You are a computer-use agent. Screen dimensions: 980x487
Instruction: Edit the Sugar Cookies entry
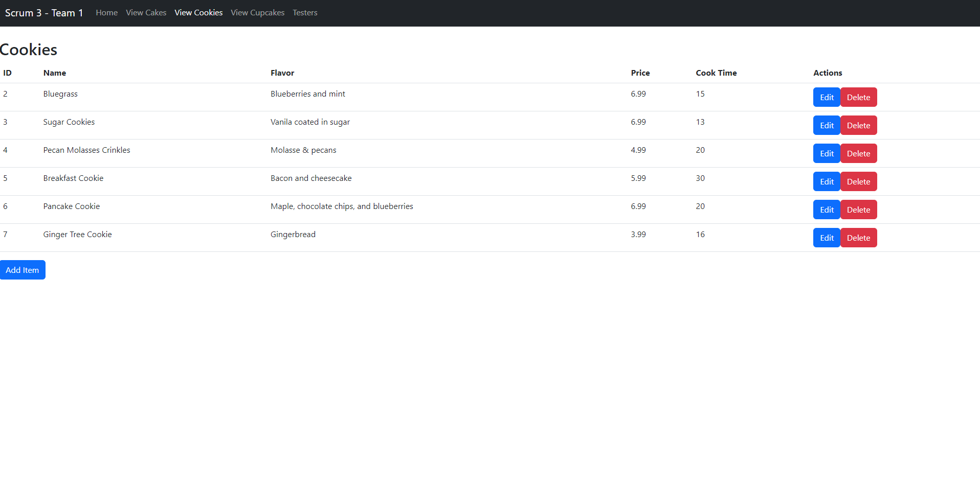(826, 125)
